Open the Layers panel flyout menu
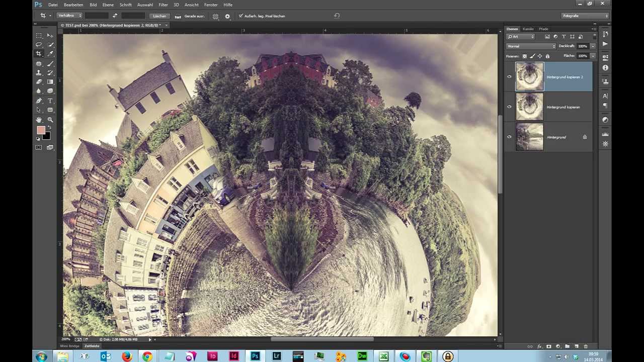 (x=594, y=29)
